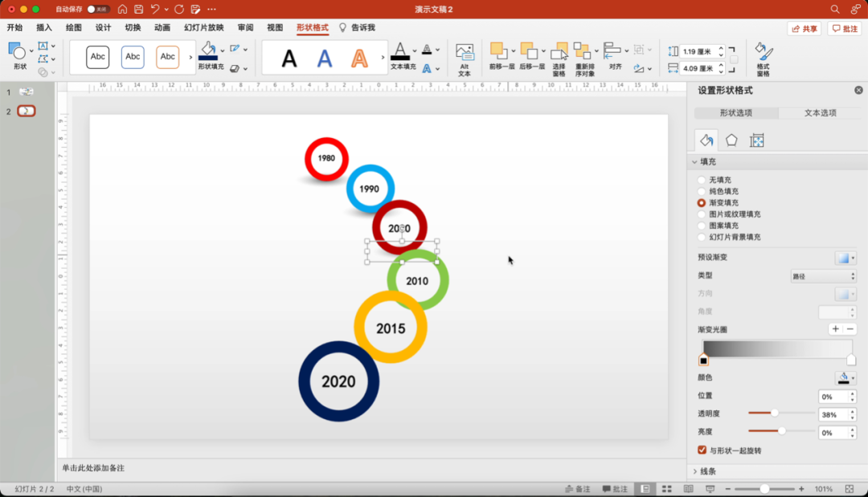Click the Transparency (透明度) slider
The width and height of the screenshot is (868, 497).
(x=780, y=413)
